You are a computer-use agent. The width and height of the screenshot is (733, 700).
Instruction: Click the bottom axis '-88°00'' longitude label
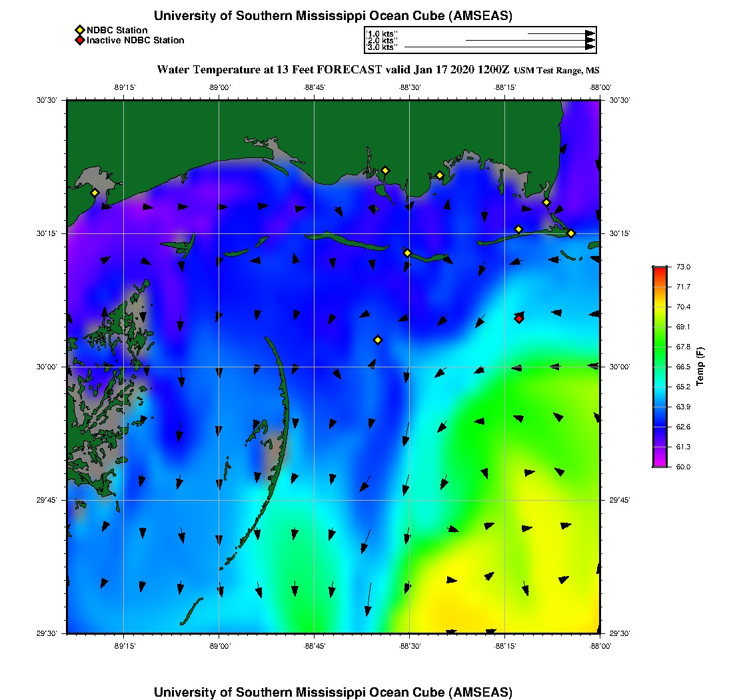tap(600, 646)
